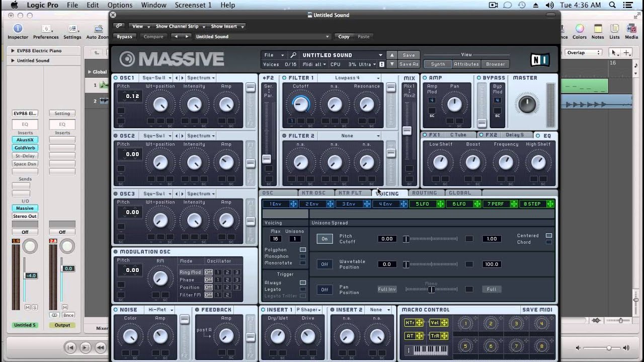Viewport: 644px width, 362px height.
Task: Select Polyphon voicing mode
Action: pos(303,250)
